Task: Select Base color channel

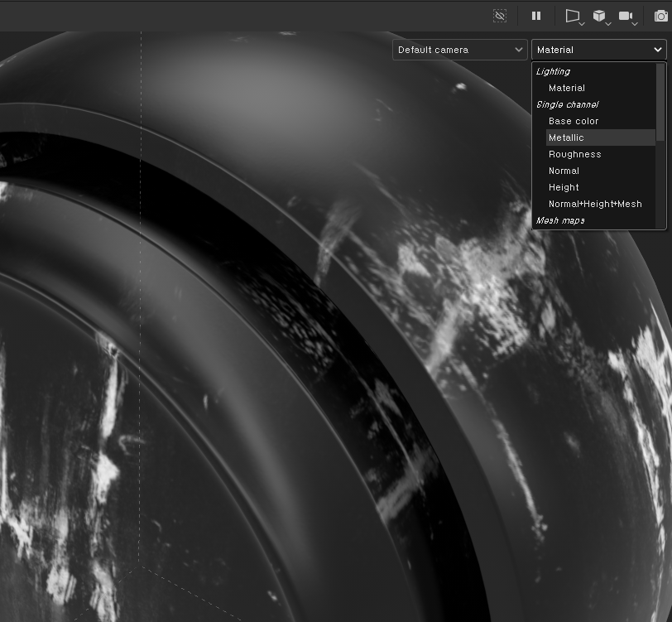Action: (601, 121)
